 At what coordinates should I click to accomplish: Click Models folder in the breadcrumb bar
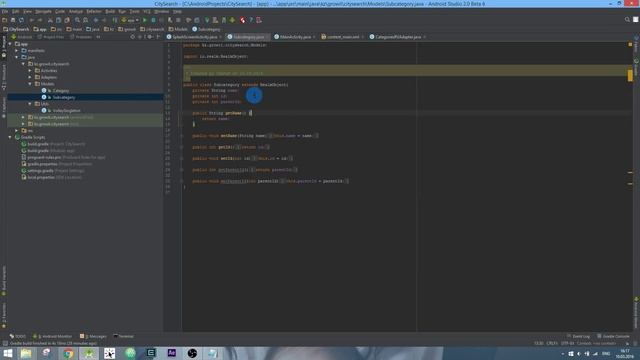178,29
